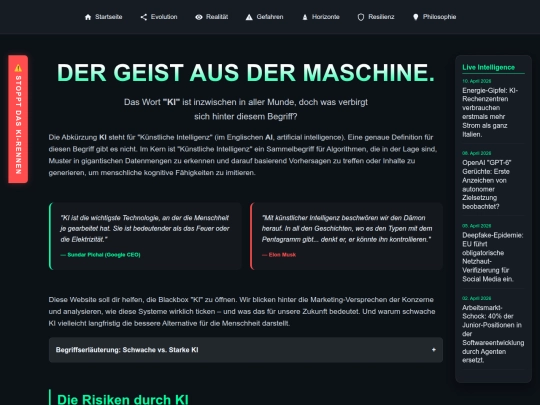Go to the Evolution section
The image size is (540, 405).
(x=159, y=17)
